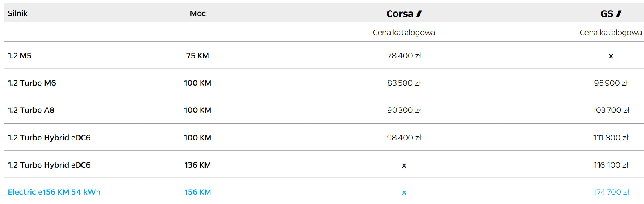Click the 78 400 zł Corsa price
The image size is (644, 204).
coord(404,56)
